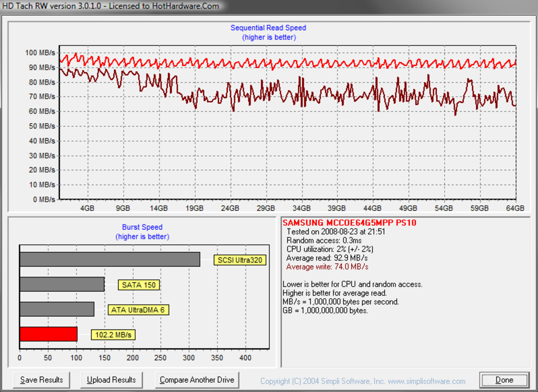The height and width of the screenshot is (392, 538).
Task: Click the HD Tach RW window title
Action: click(x=110, y=6)
